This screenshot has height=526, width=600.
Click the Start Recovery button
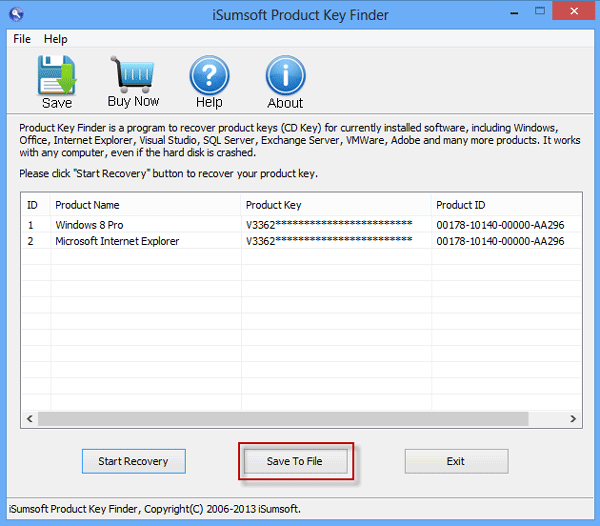coord(134,461)
